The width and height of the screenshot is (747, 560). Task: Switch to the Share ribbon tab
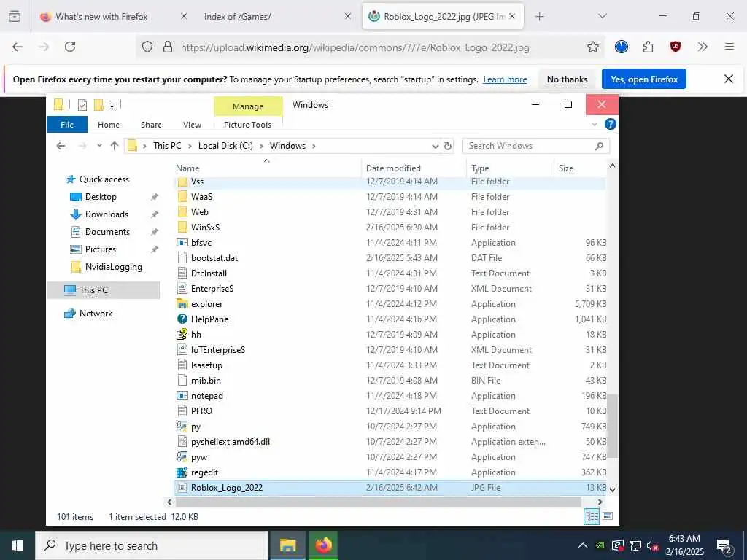pyautogui.click(x=151, y=124)
